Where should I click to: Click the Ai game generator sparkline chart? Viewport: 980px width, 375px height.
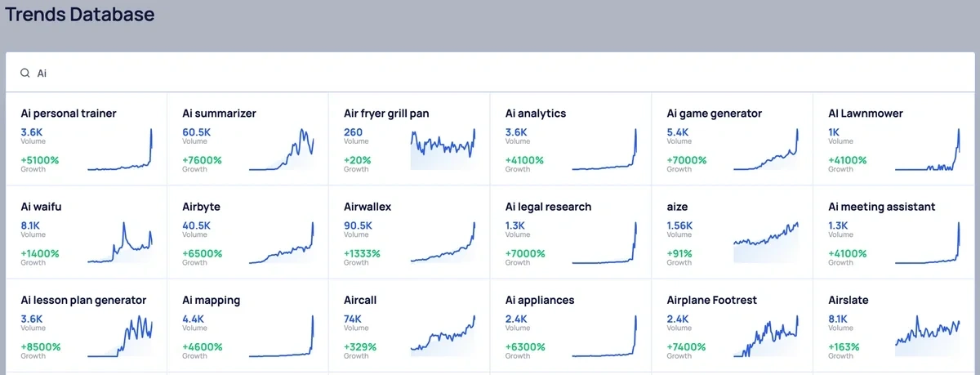766,150
